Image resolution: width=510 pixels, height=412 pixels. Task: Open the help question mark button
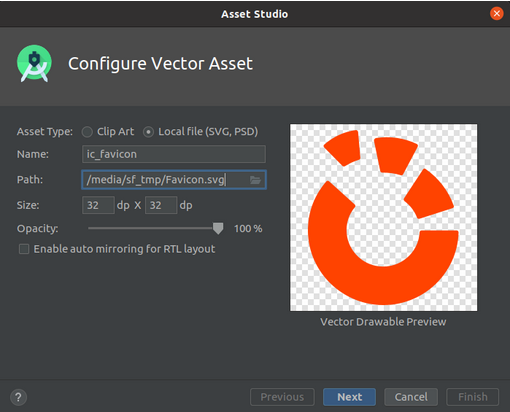[18, 397]
